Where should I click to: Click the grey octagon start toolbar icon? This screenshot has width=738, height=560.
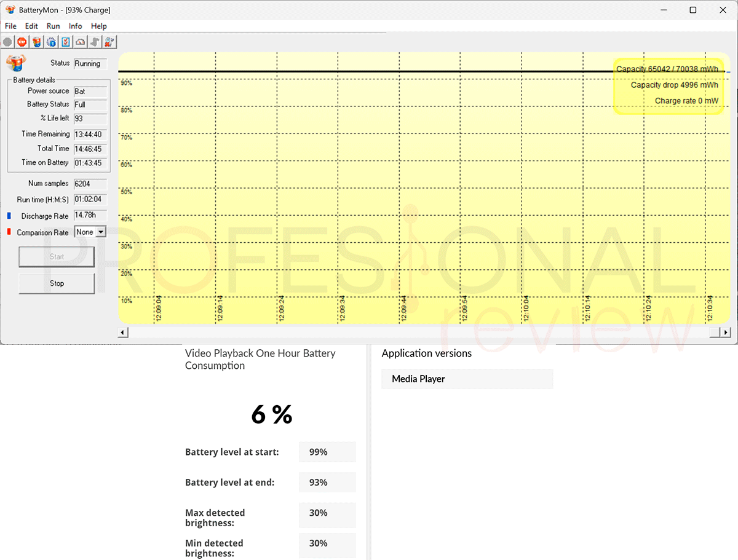[7, 42]
